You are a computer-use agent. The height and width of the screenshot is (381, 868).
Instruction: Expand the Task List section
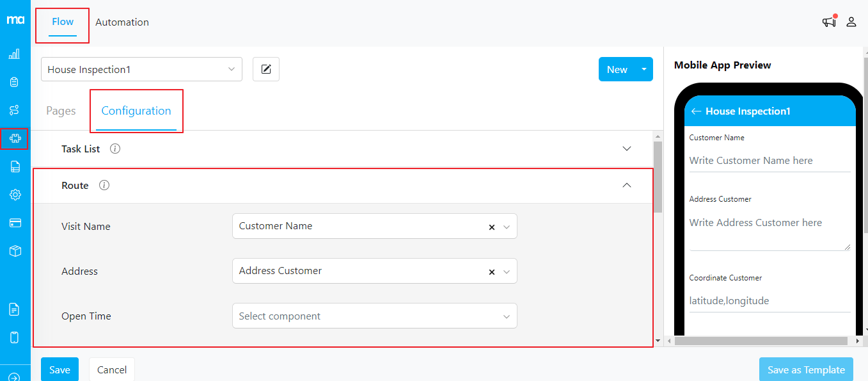pos(626,149)
